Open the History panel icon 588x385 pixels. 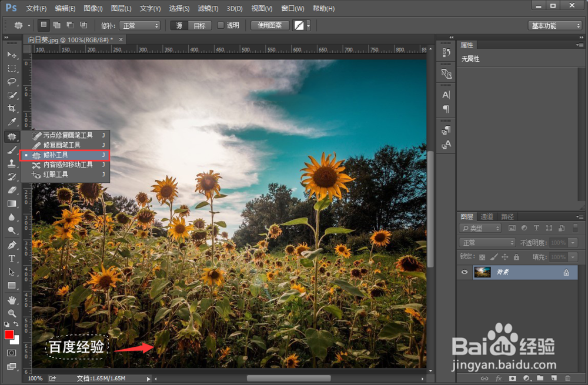[446, 52]
